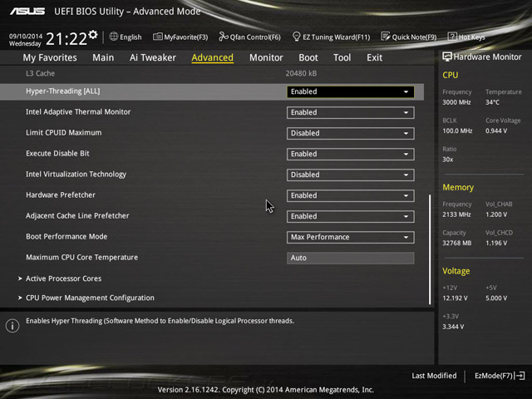Open the Boot Performance Mode dropdown
Viewport: 532px width, 399px height.
coord(351,237)
